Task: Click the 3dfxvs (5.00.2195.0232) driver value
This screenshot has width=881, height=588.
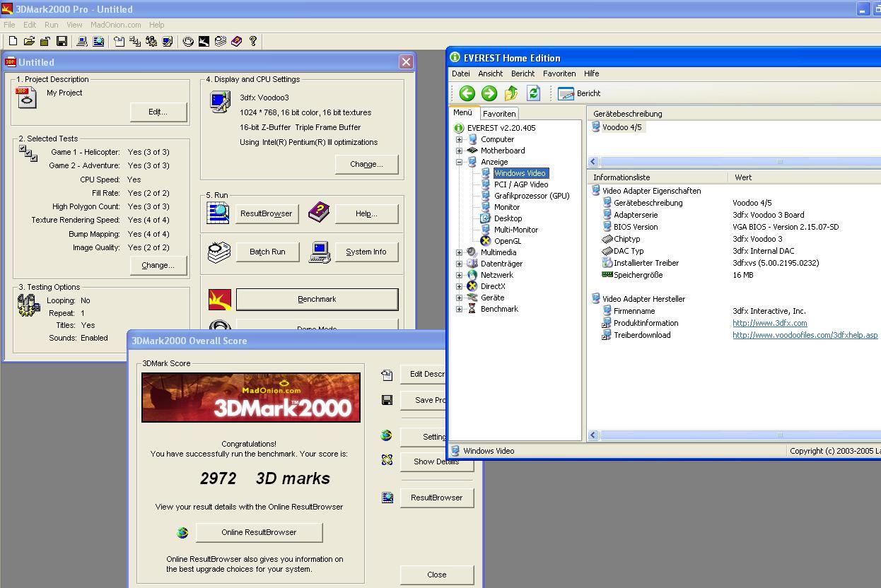Action: tap(776, 263)
